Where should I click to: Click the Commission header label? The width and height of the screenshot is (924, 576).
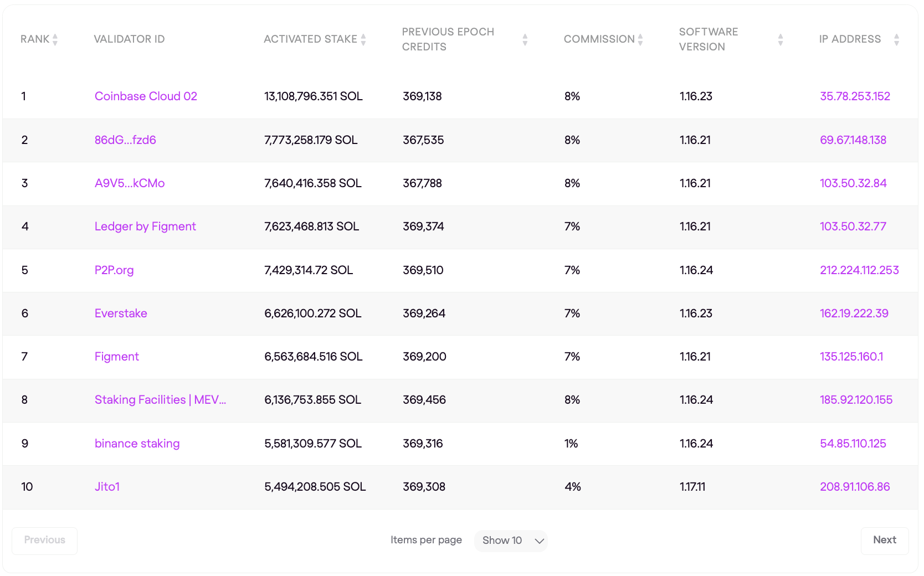pos(599,39)
